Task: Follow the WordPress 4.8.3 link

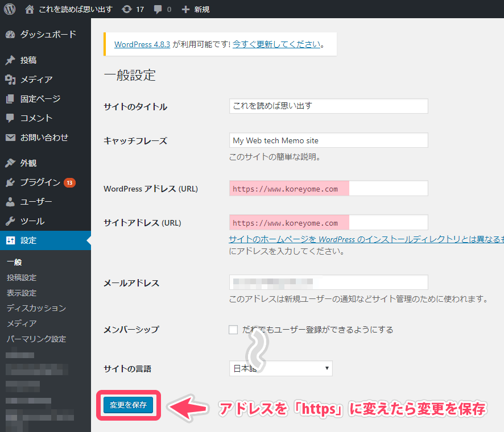Action: click(x=142, y=44)
